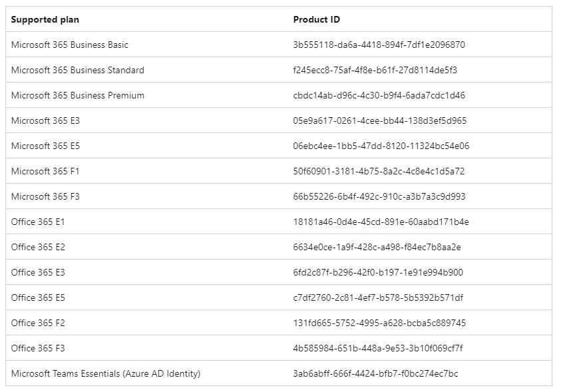Click the Office 365 E5 plan name

tap(38, 297)
